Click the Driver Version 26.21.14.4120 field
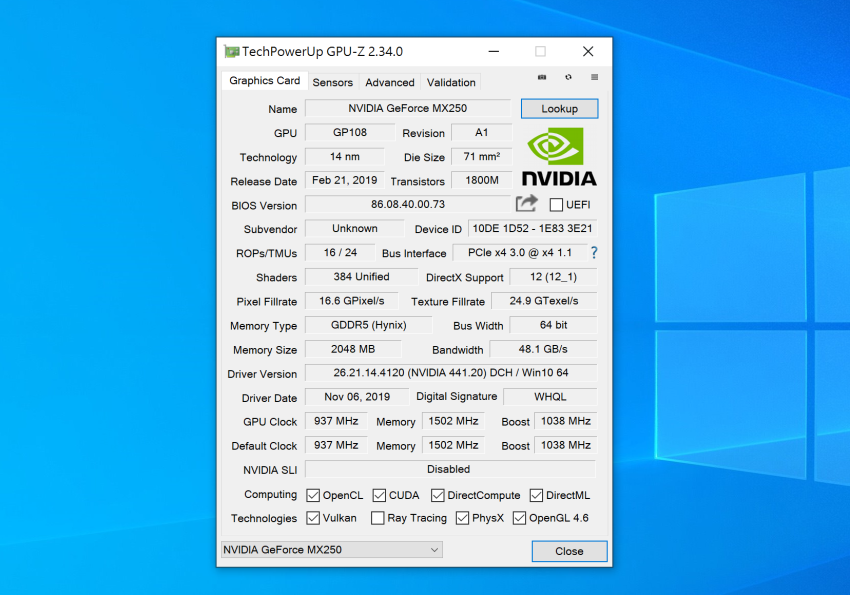The image size is (850, 595). [x=451, y=373]
